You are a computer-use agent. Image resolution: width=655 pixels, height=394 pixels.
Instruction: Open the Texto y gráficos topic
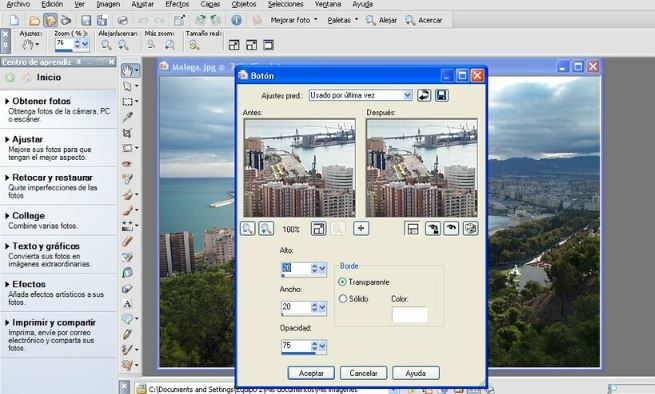43,246
